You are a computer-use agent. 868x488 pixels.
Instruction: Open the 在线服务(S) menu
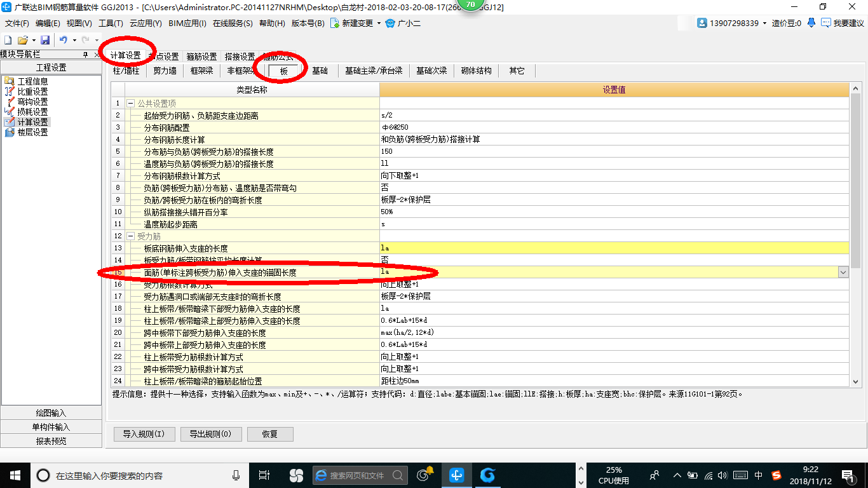click(x=233, y=23)
